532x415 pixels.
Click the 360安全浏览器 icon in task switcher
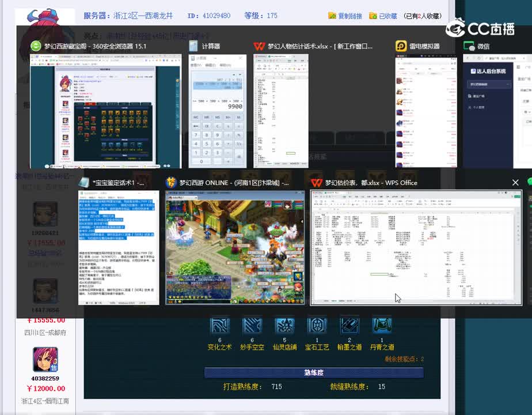(35, 46)
